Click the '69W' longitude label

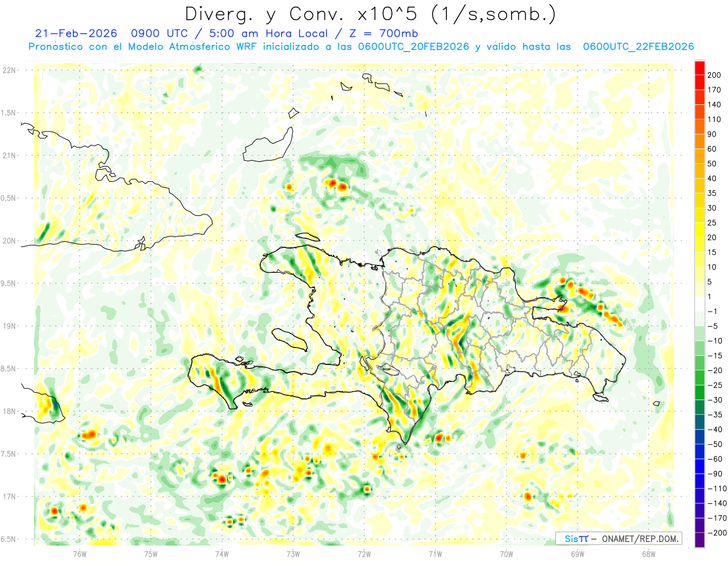577,553
